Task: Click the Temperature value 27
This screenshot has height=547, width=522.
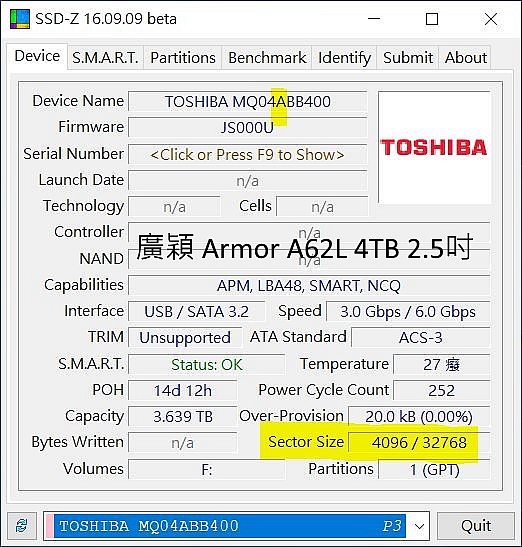Action: 441,365
